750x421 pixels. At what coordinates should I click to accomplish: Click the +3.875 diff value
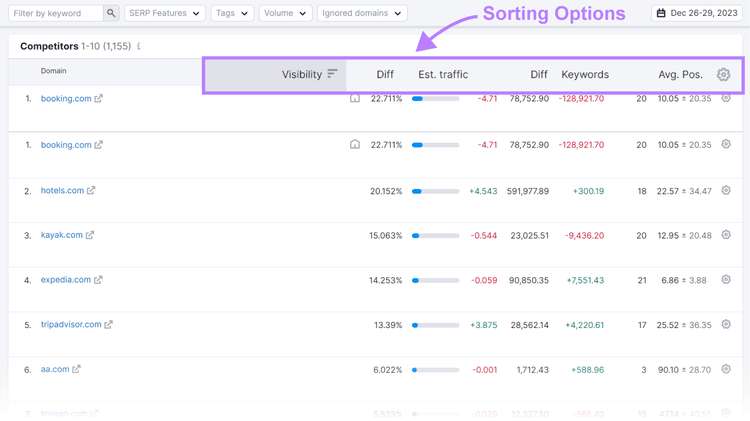(484, 325)
